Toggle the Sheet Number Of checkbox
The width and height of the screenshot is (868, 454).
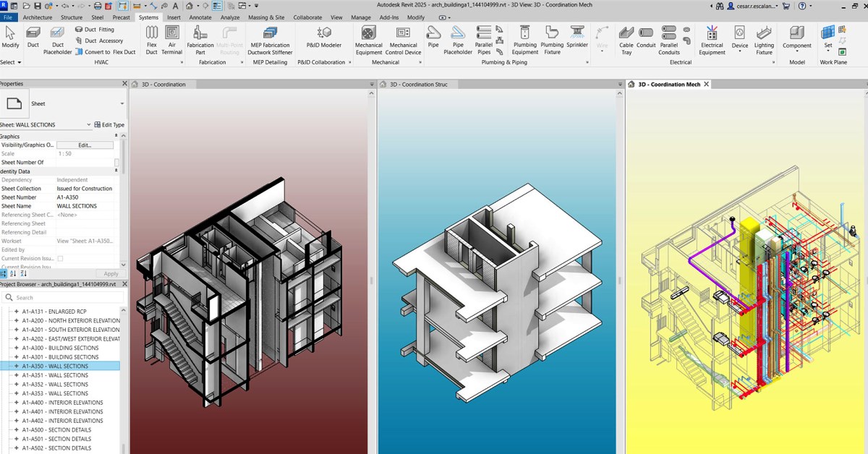[116, 163]
